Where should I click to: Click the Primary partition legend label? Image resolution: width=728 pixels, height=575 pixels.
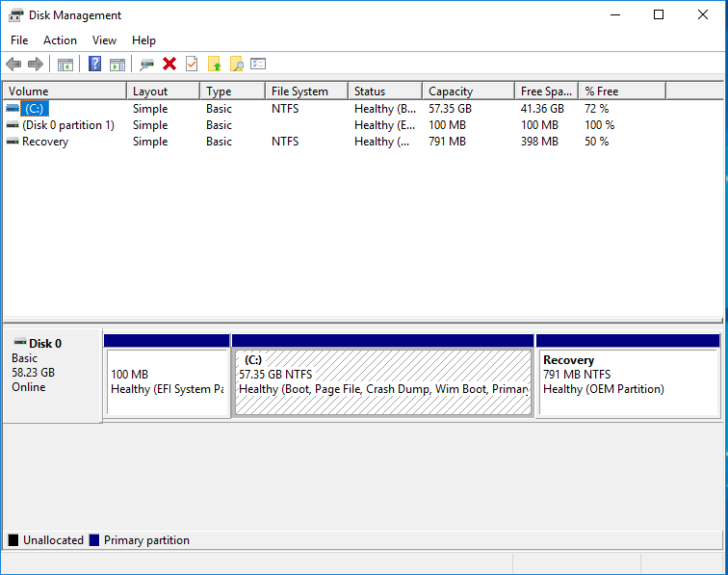[x=146, y=540]
